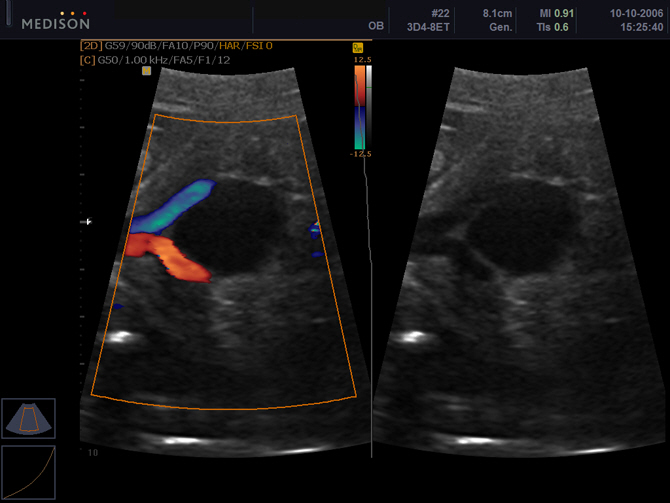670x503 pixels.
Task: Select the grayscale map bar
Action: (x=369, y=107)
